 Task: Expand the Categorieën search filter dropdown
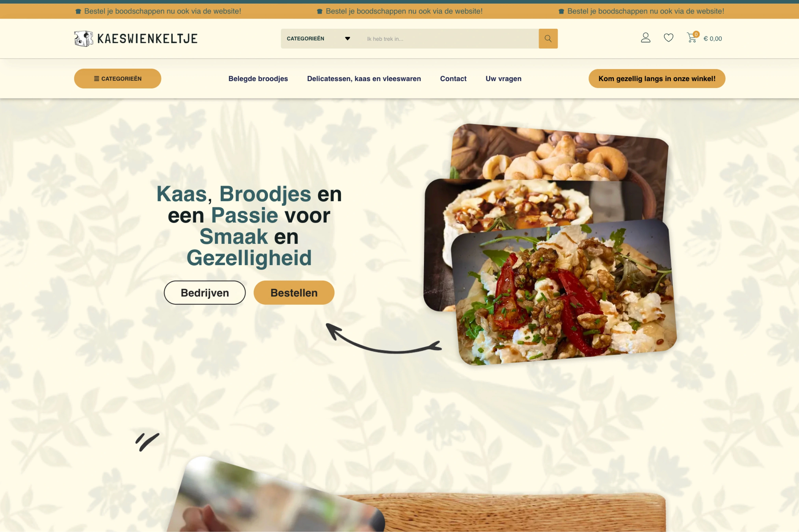[x=319, y=39]
